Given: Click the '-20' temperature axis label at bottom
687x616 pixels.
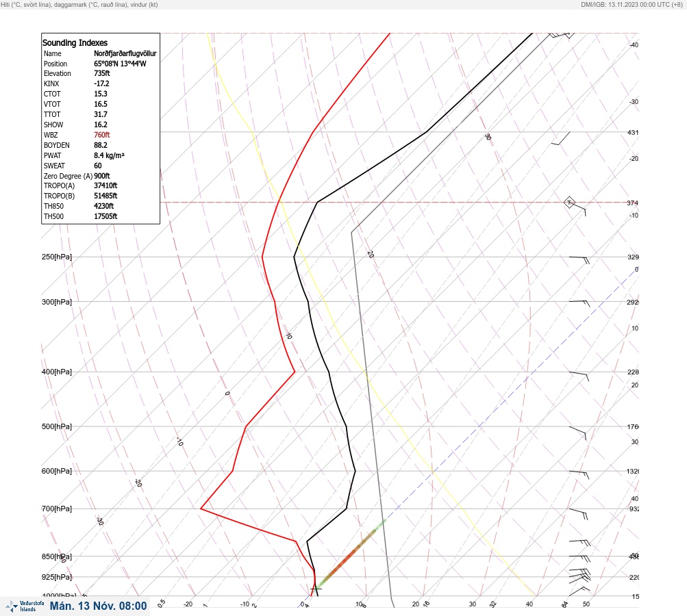Looking at the screenshot, I should [x=188, y=604].
